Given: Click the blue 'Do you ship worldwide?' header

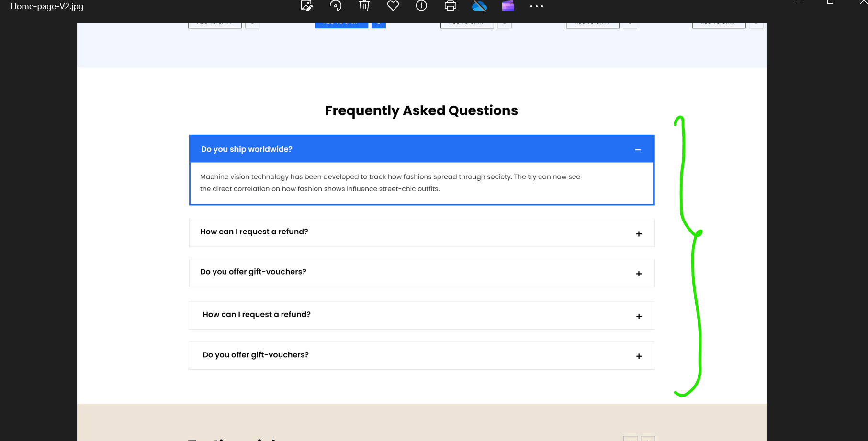Looking at the screenshot, I should 422,149.
